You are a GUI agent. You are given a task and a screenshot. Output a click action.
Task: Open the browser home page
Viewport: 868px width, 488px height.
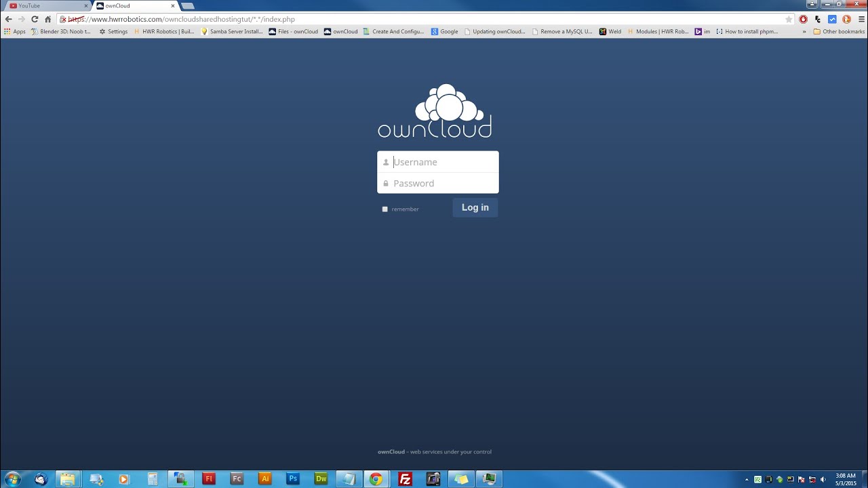coord(47,19)
